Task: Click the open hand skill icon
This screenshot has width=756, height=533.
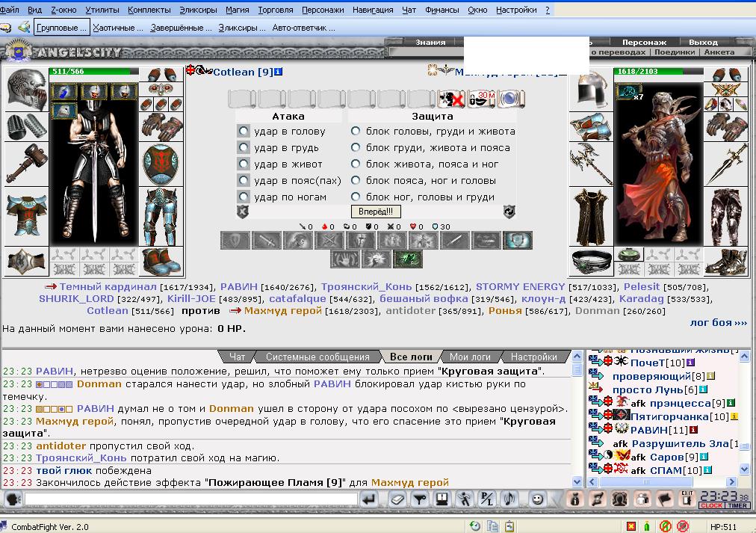Action: [x=345, y=259]
